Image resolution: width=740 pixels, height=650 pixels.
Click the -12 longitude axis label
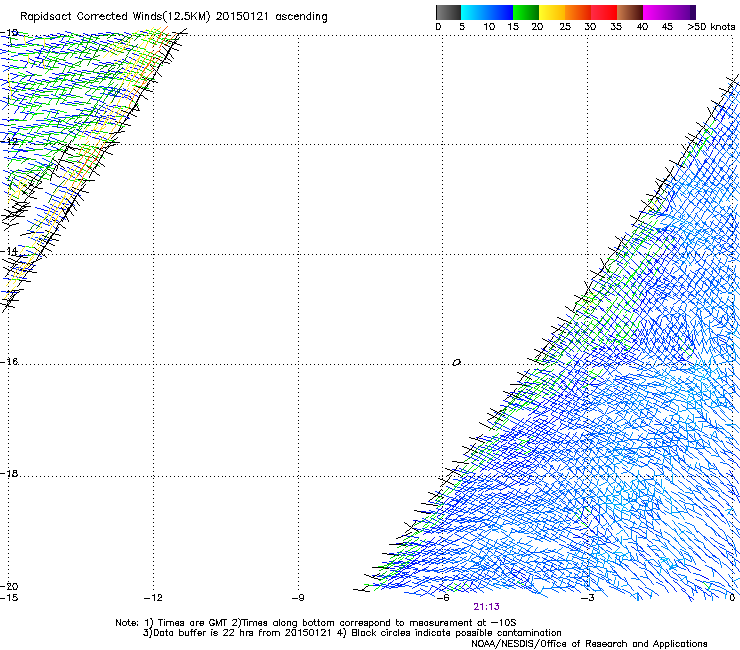(x=153, y=598)
